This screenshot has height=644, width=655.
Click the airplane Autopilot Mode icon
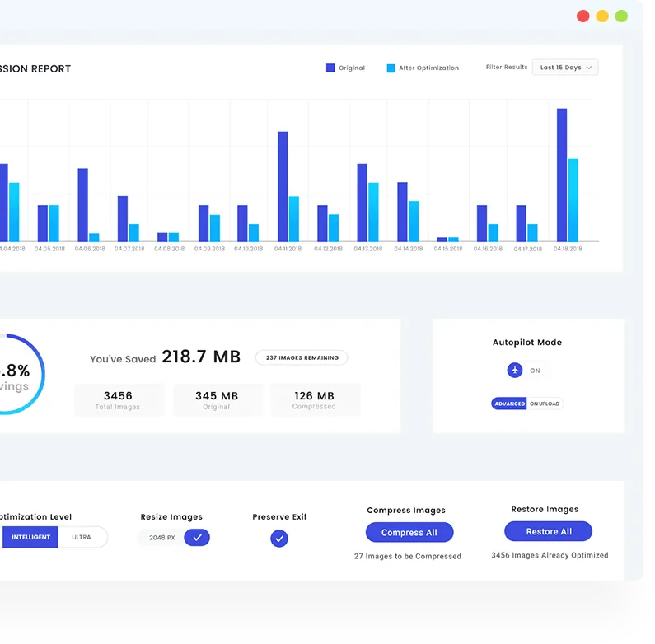click(x=515, y=371)
